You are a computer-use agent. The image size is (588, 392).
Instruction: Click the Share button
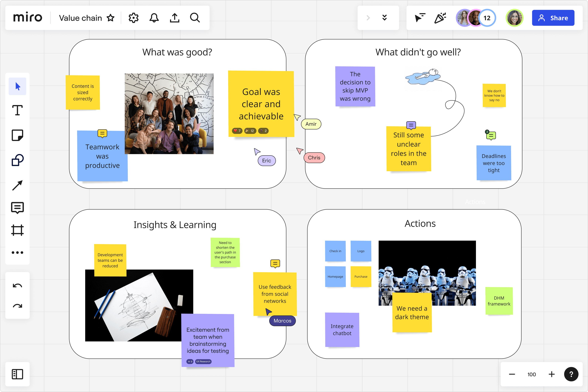553,18
